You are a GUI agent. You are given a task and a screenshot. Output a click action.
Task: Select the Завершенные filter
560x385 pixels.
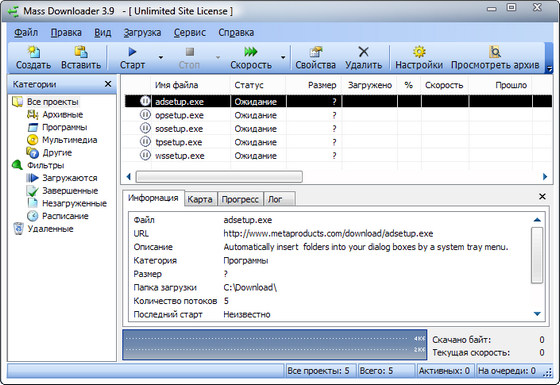(70, 191)
